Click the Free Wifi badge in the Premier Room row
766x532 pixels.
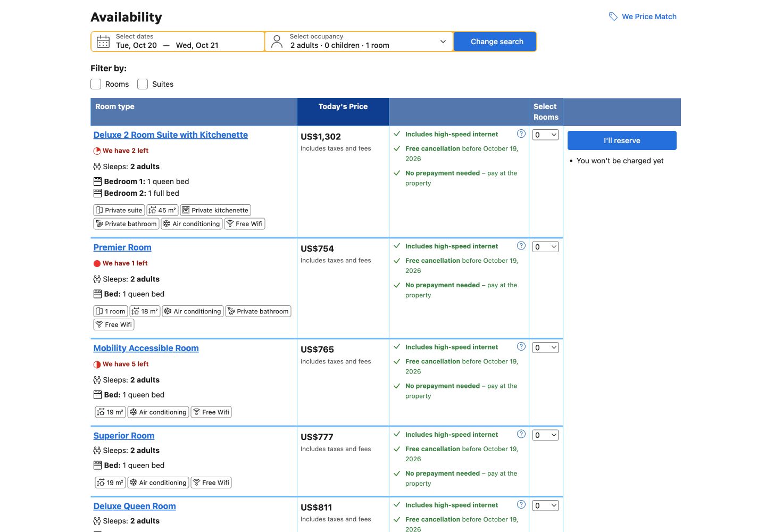(114, 325)
